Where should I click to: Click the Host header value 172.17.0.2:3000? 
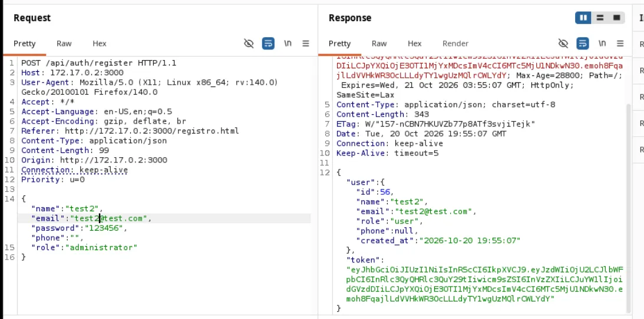pyautogui.click(x=86, y=73)
